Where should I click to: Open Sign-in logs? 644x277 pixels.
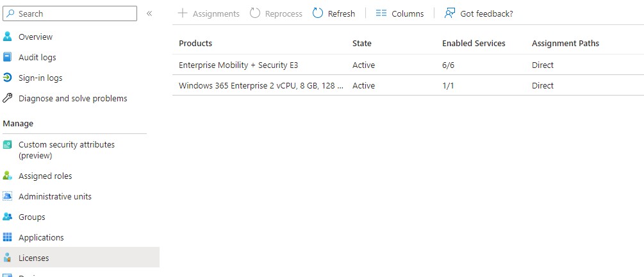pos(40,78)
